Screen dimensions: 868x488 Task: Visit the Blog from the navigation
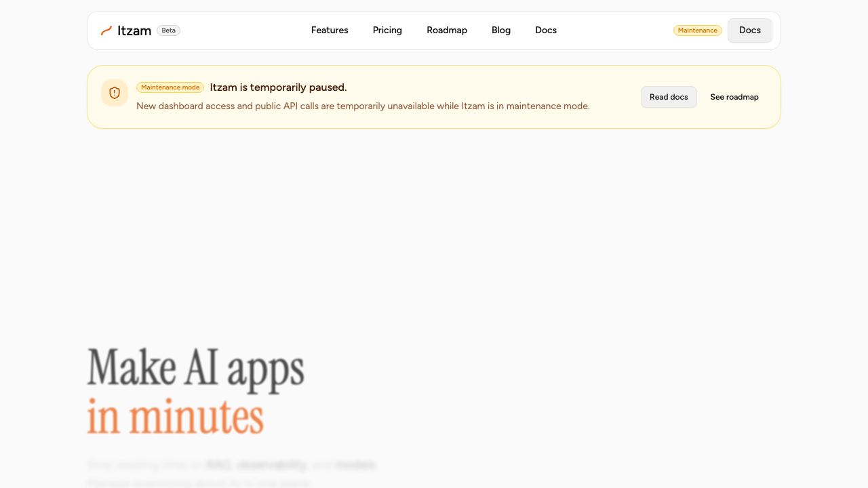(501, 30)
